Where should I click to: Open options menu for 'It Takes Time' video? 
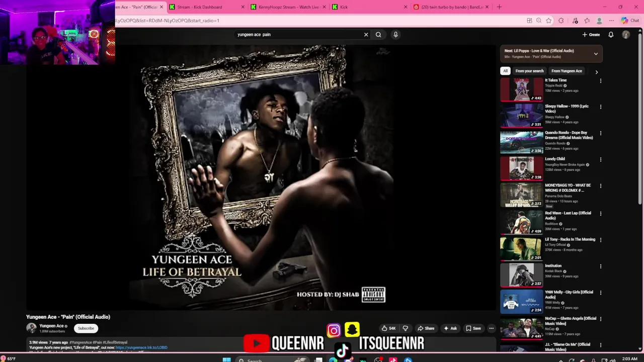coord(600,81)
